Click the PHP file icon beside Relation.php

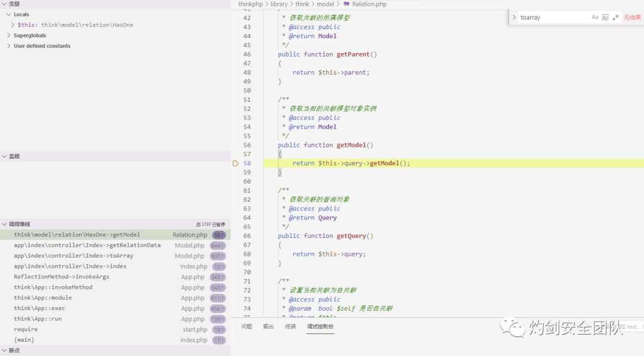[346, 4]
